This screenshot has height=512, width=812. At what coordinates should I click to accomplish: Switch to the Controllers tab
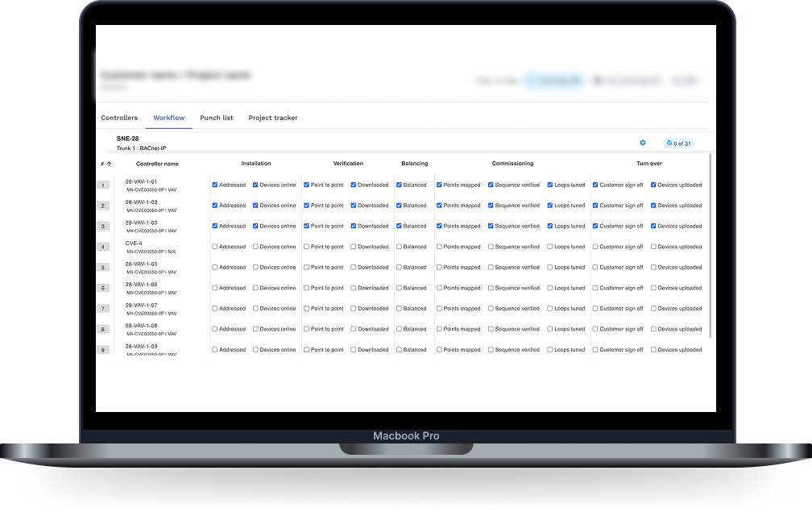[119, 118]
